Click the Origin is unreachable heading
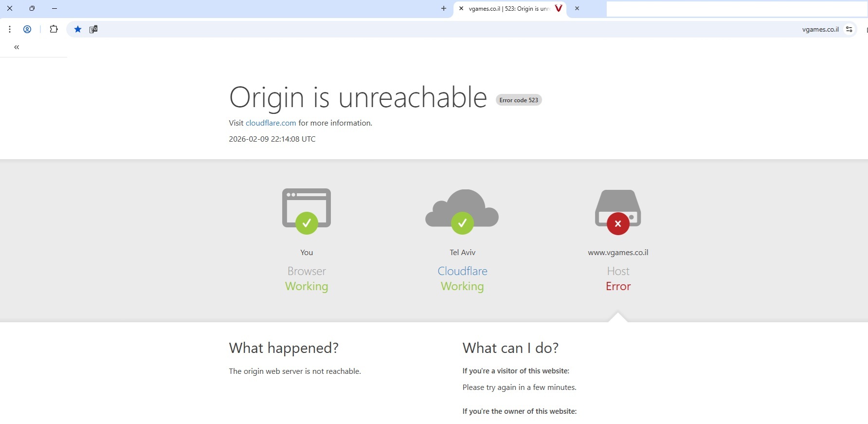 (358, 97)
